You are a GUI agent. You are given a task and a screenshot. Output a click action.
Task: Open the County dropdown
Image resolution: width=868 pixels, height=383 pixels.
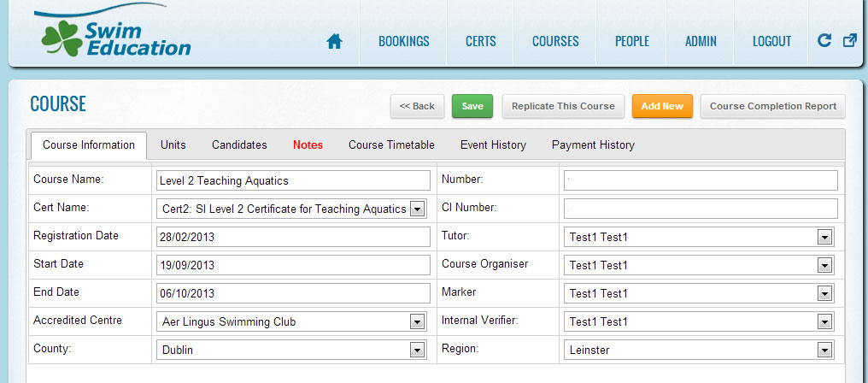417,350
